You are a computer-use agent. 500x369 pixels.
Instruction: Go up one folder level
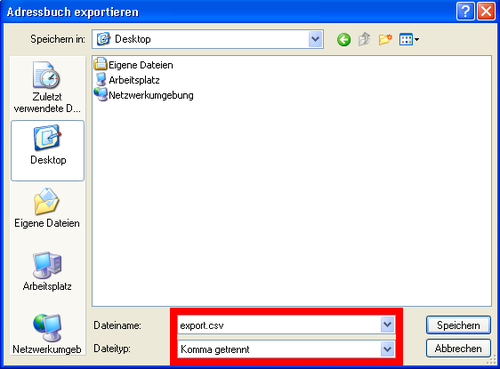point(364,39)
